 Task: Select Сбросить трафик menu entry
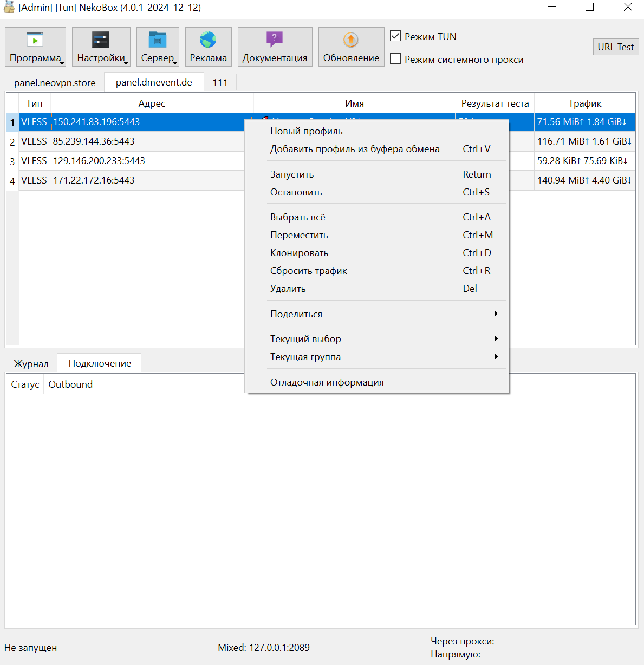click(x=377, y=271)
